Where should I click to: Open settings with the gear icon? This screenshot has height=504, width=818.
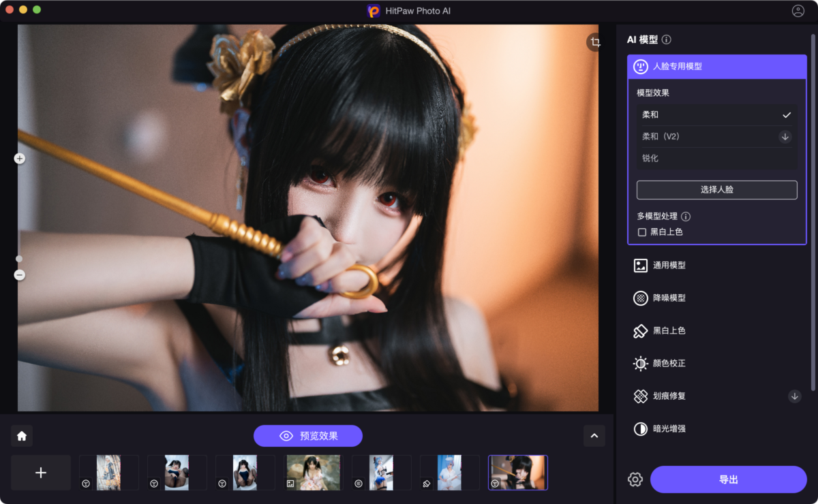pos(635,479)
